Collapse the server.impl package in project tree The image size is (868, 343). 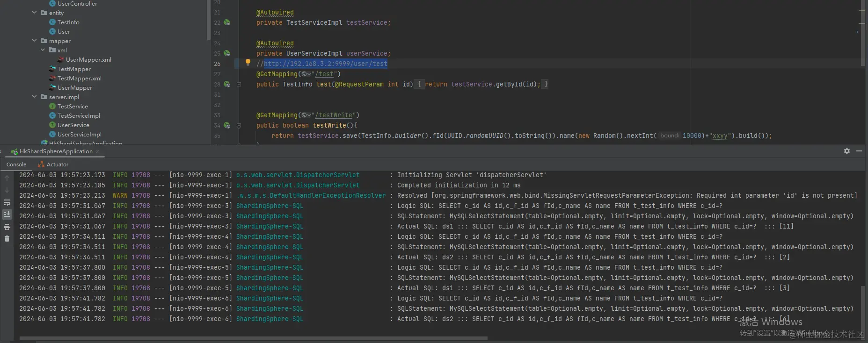[x=34, y=97]
